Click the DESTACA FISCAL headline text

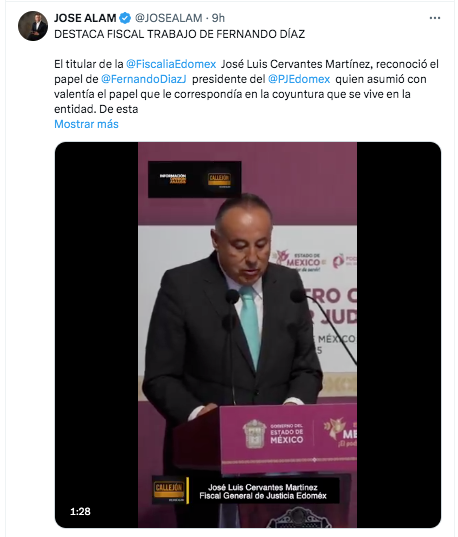[180, 34]
